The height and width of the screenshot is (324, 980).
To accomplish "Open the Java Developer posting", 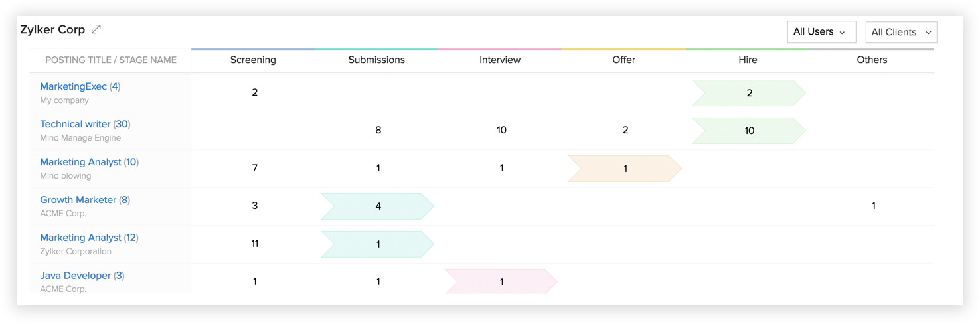I will tap(75, 276).
